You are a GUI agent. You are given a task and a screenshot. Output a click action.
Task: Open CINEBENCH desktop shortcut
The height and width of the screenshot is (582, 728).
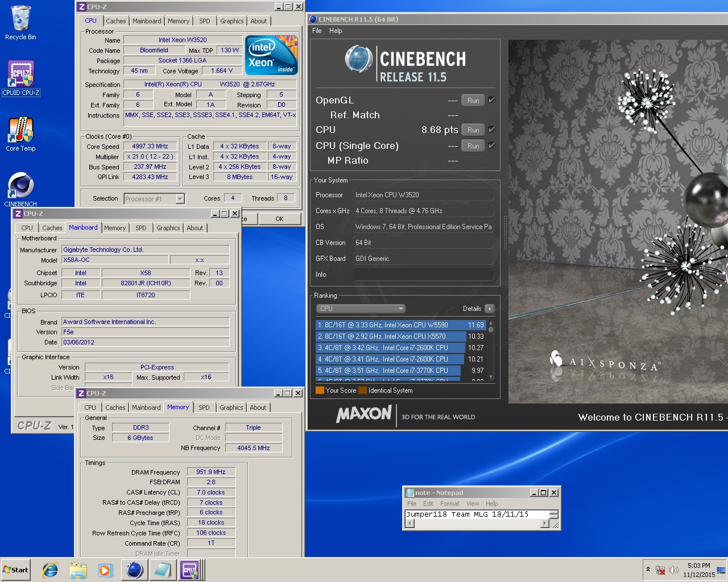point(20,189)
